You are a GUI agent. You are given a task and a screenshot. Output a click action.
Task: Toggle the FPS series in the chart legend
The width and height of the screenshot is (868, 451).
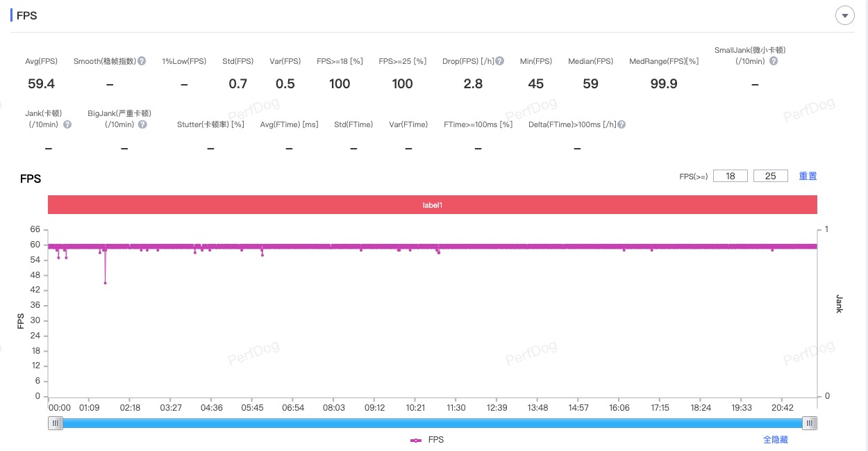[x=427, y=440]
